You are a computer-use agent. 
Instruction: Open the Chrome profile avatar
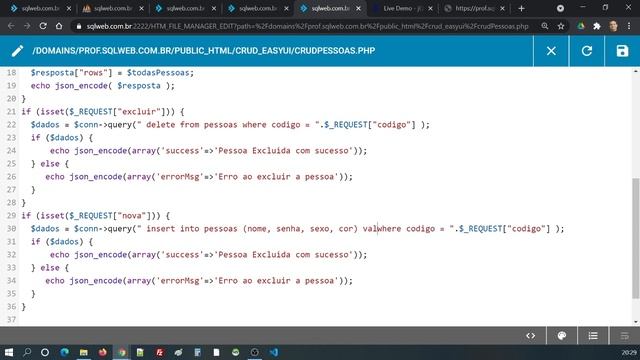(x=613, y=26)
